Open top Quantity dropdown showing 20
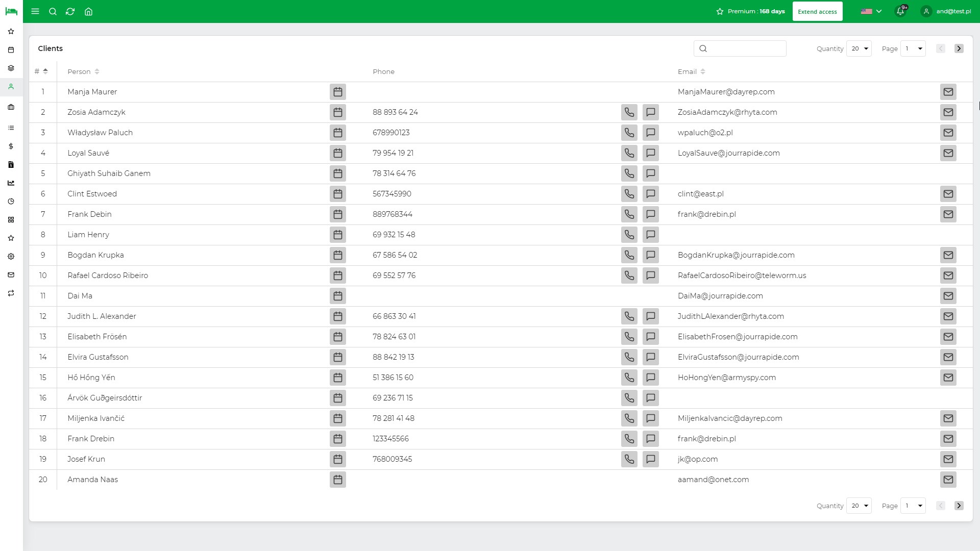 coord(859,48)
